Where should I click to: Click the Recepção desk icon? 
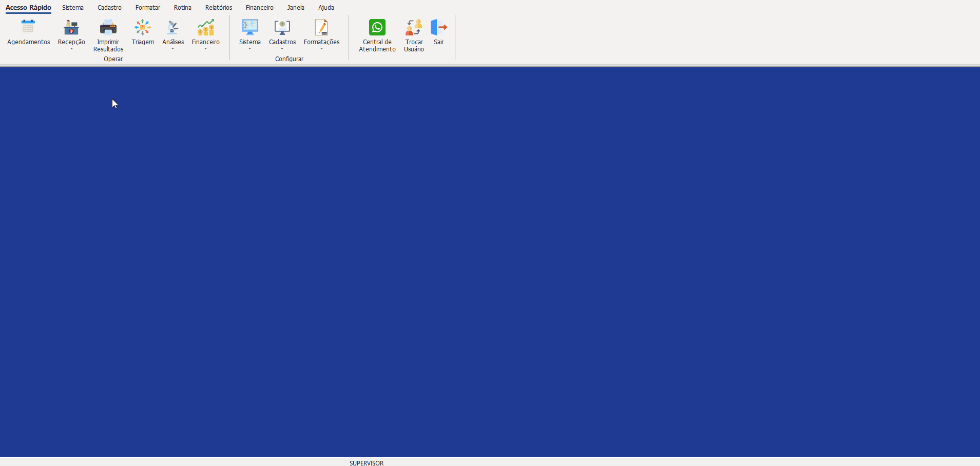(x=71, y=27)
